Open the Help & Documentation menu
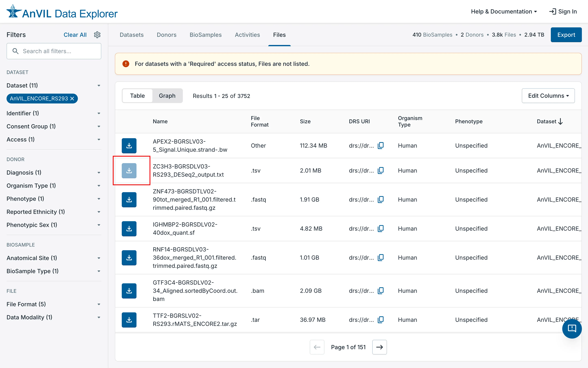The image size is (588, 368). (x=504, y=11)
